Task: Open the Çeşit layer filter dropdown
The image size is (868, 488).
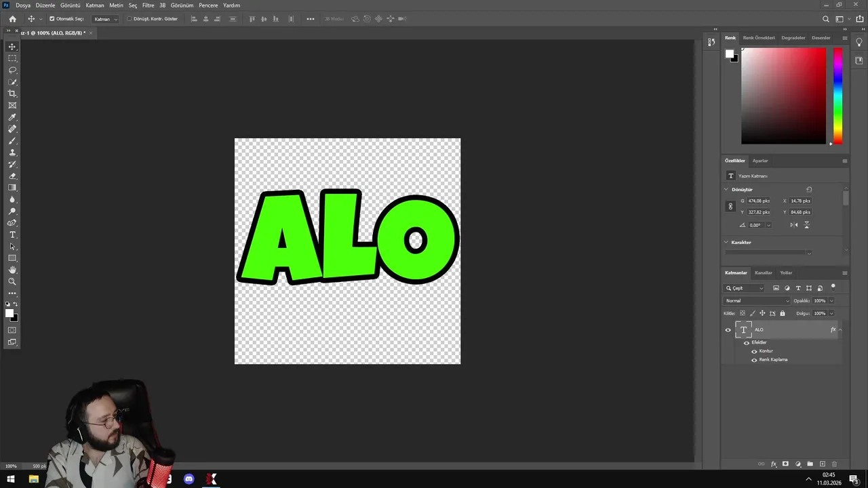Action: [744, 288]
